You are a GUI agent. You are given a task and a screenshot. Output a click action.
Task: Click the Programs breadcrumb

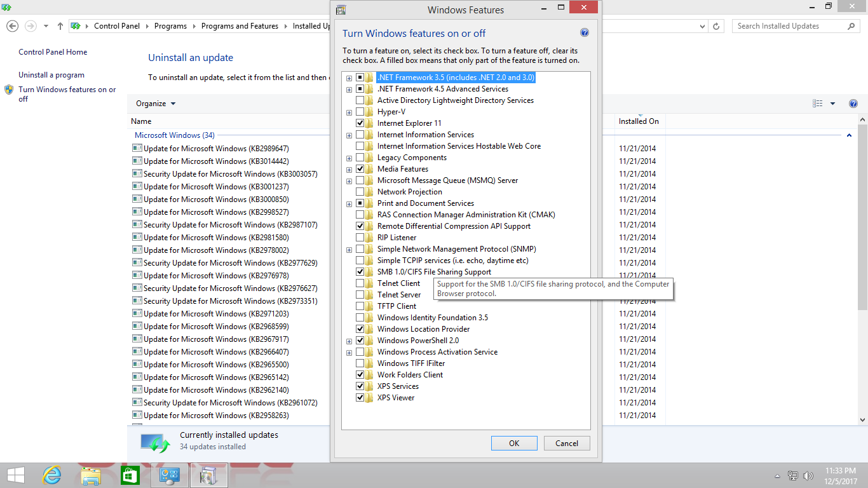pyautogui.click(x=170, y=26)
